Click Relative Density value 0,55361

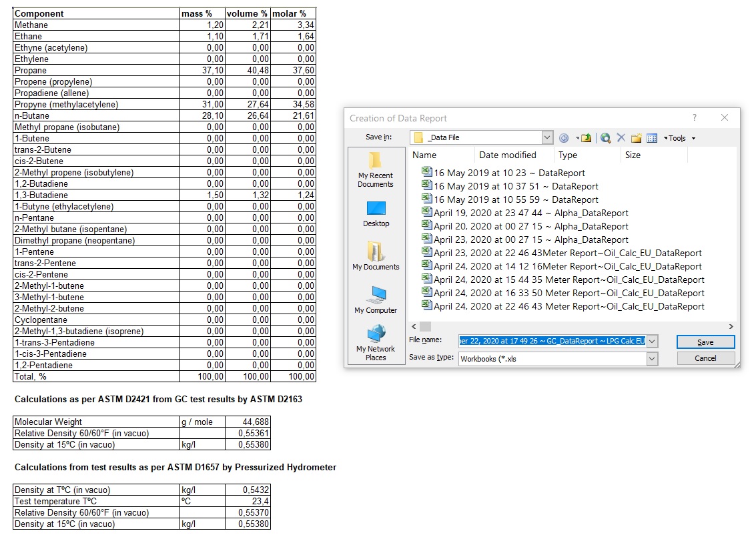[x=248, y=433]
